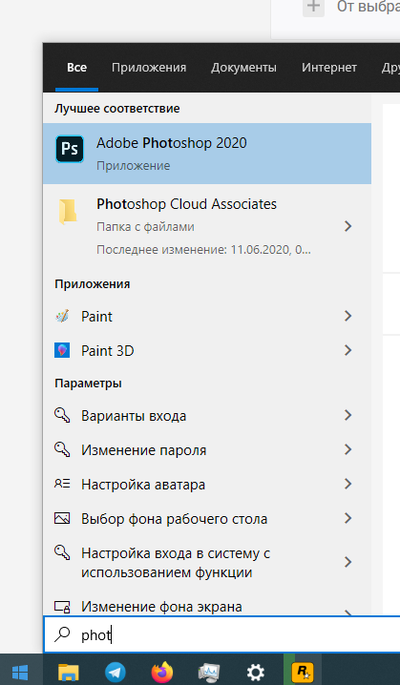
Task: Switch to Документы search tab
Action: coord(244,68)
